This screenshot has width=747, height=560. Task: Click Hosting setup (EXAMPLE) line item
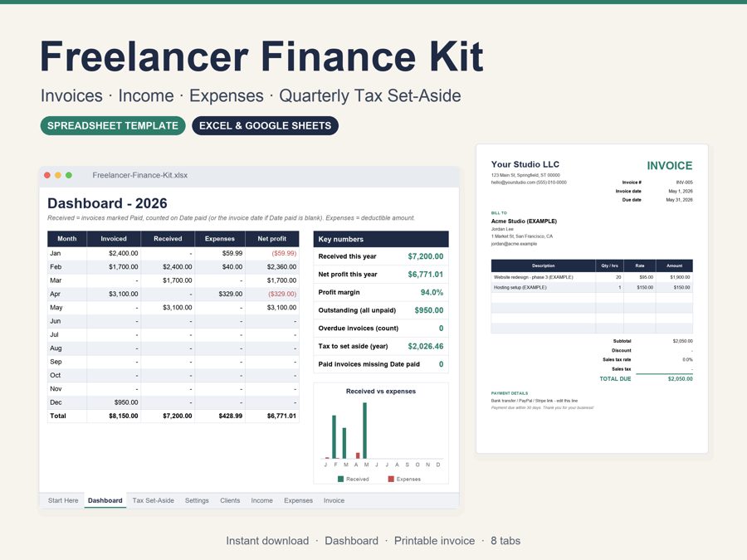520,288
